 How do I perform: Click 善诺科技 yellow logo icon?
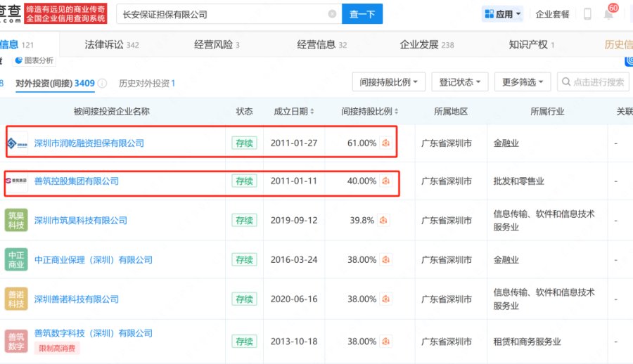click(x=16, y=299)
